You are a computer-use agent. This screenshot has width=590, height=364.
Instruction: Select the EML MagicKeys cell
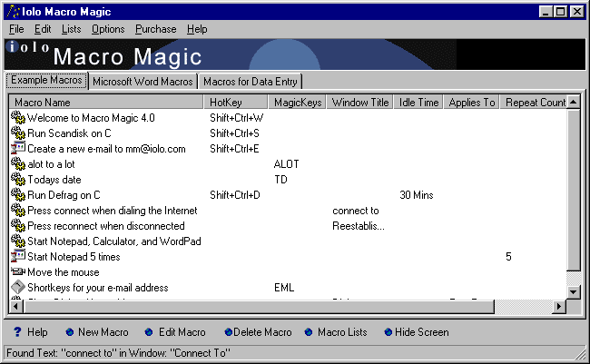[284, 288]
